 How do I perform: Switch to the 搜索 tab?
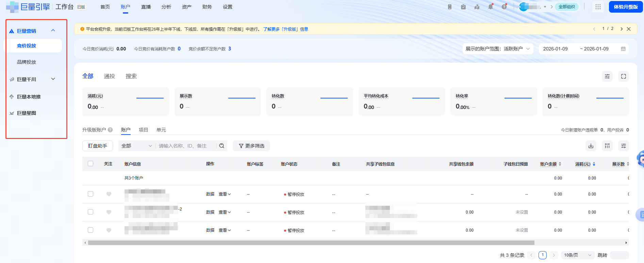point(131,76)
